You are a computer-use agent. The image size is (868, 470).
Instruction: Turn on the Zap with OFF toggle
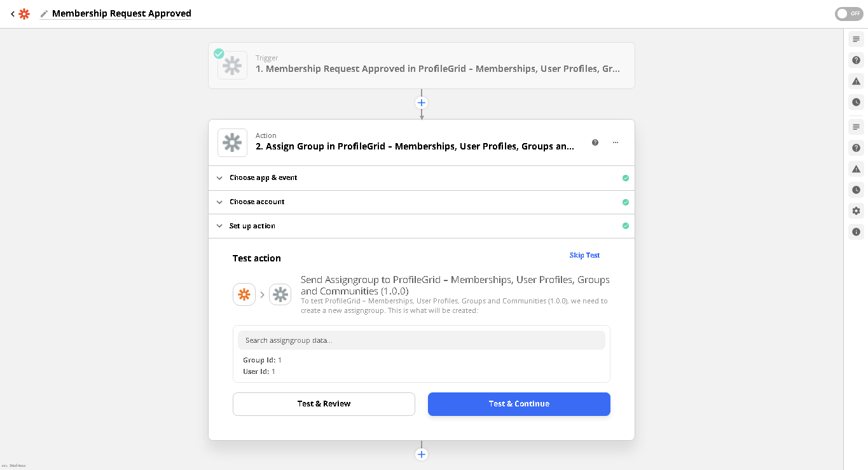(849, 13)
